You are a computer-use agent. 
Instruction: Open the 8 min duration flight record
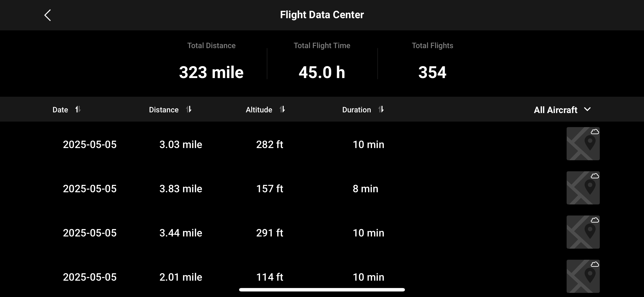click(x=365, y=189)
